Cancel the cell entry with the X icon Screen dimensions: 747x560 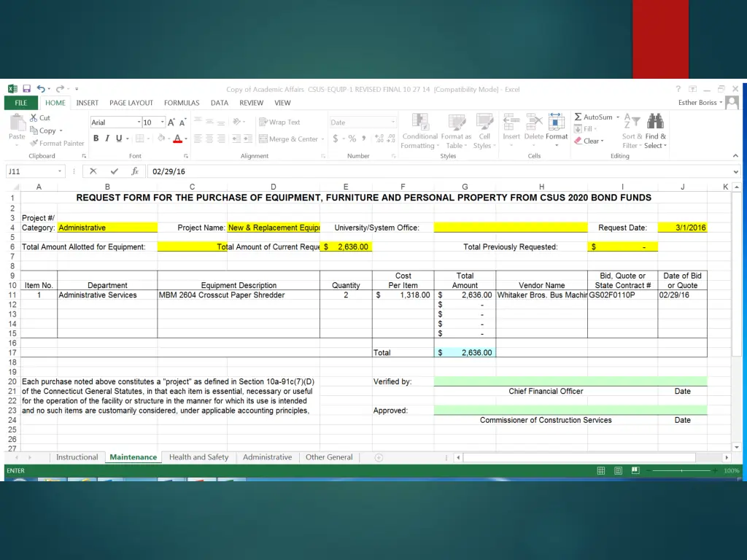93,171
